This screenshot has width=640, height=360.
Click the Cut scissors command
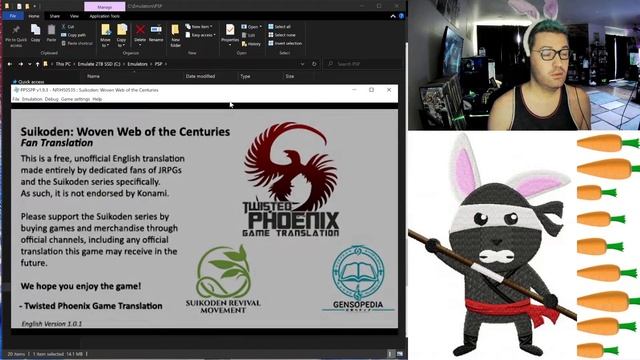(x=68, y=27)
